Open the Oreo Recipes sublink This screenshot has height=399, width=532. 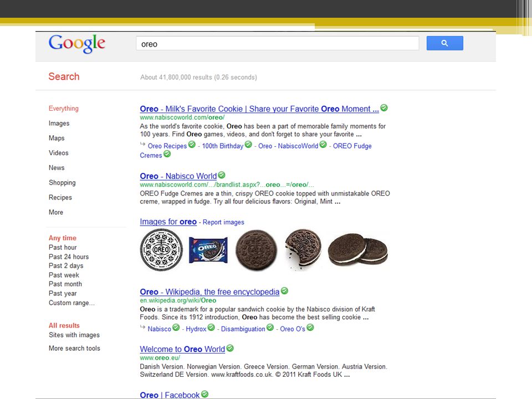point(167,146)
